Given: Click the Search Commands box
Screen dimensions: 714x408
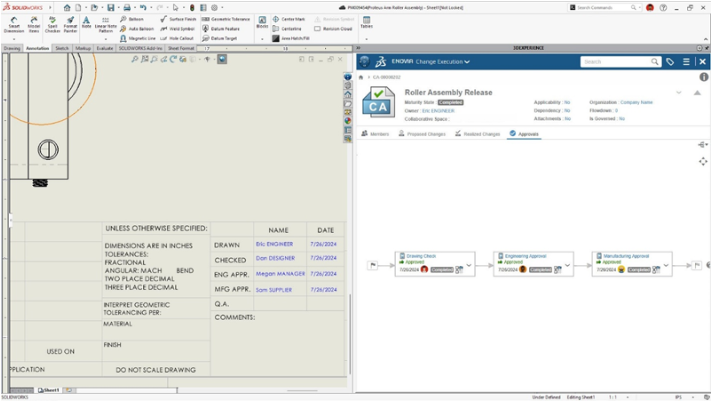Looking at the screenshot, I should point(606,7).
